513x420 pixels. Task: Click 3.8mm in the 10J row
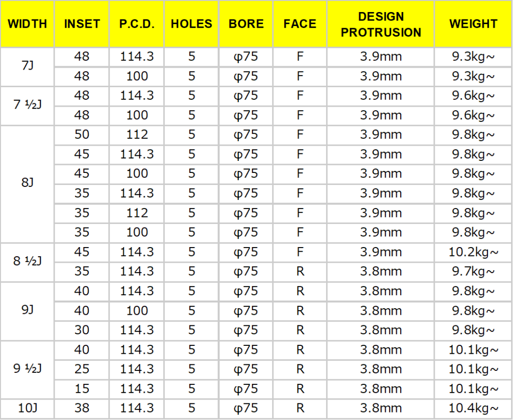click(381, 408)
